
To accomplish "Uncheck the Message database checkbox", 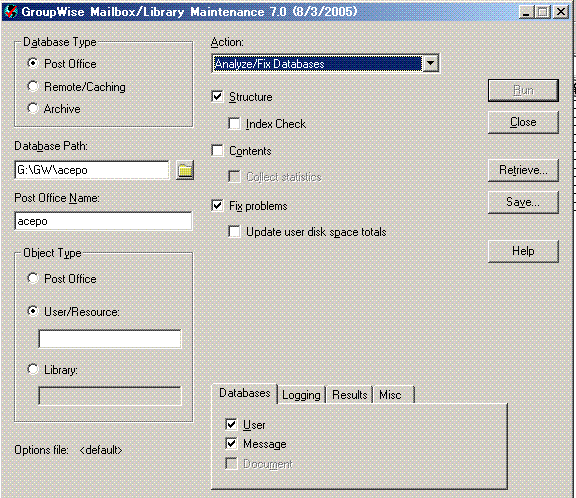I will click(x=231, y=444).
